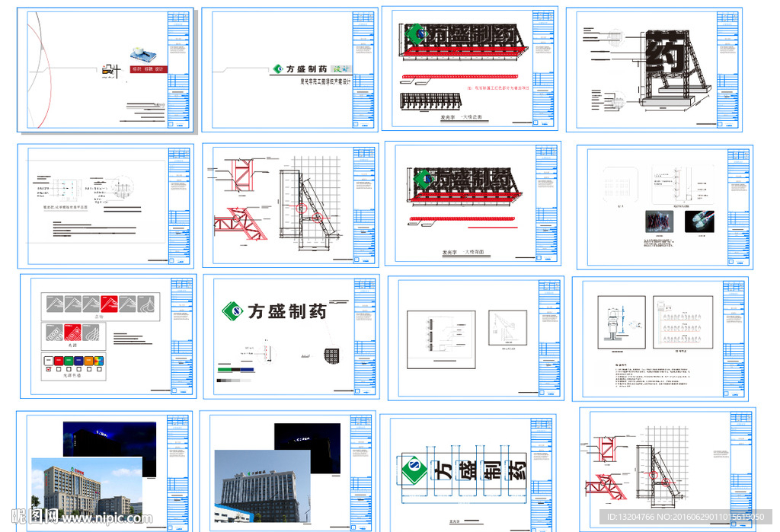The image size is (780, 532).
Task: Click the dark LED module photo with red wiring
Action: pos(660,221)
